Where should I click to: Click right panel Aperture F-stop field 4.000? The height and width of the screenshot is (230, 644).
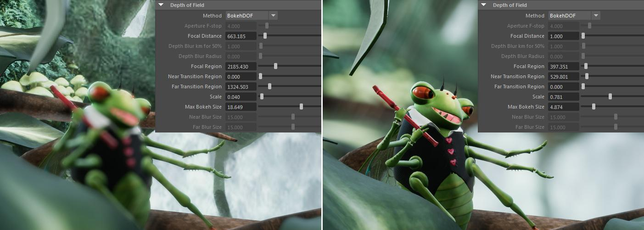click(x=563, y=26)
